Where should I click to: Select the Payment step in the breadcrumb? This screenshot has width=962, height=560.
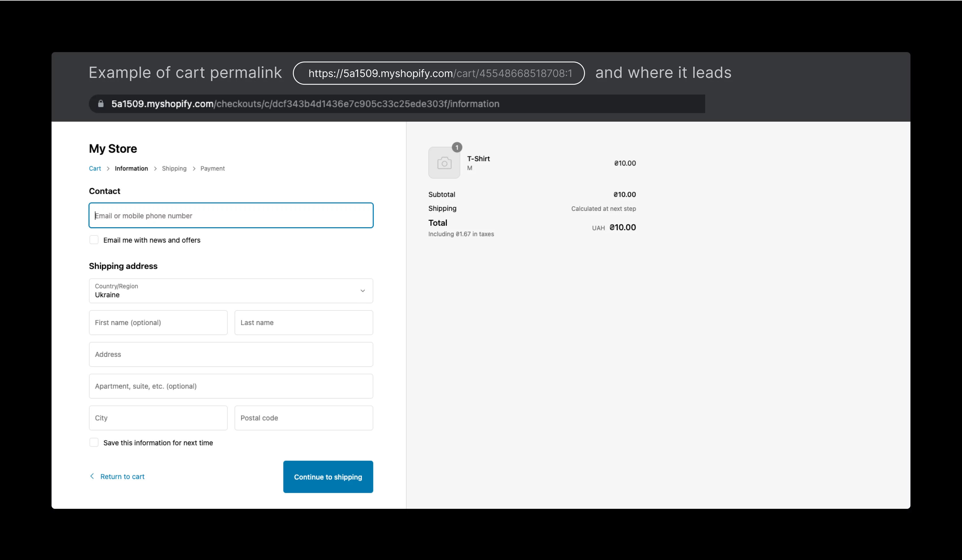[x=212, y=168]
